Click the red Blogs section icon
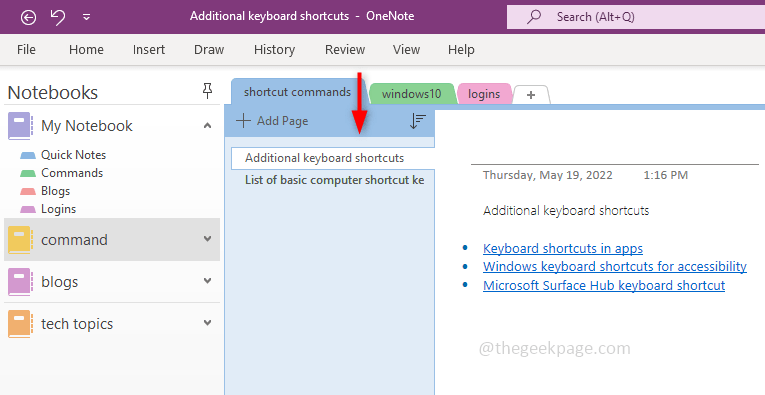765x395 pixels. click(28, 191)
